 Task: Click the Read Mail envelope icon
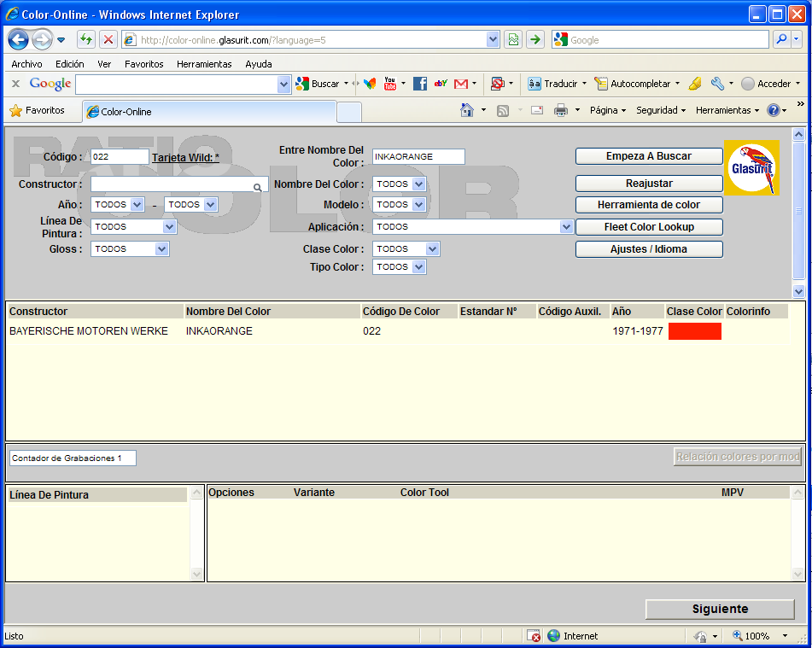coord(537,110)
